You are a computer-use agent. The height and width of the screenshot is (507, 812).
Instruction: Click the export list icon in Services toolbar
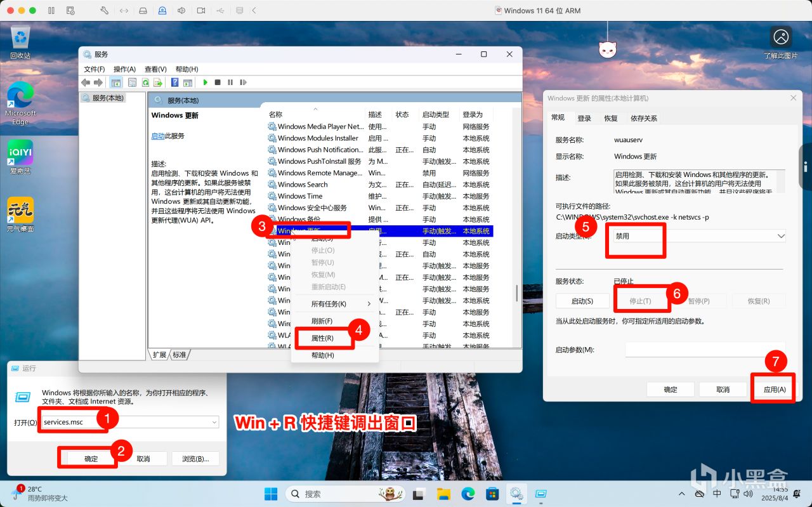[157, 82]
